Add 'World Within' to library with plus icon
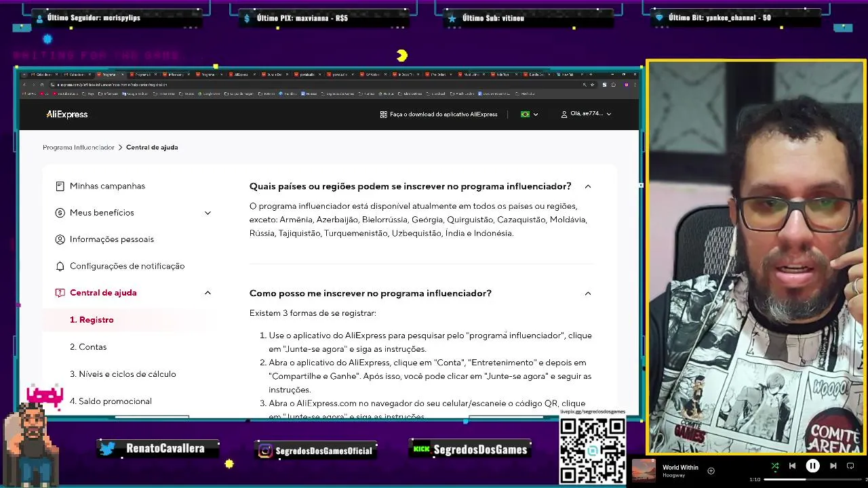The height and width of the screenshot is (488, 868). click(711, 470)
